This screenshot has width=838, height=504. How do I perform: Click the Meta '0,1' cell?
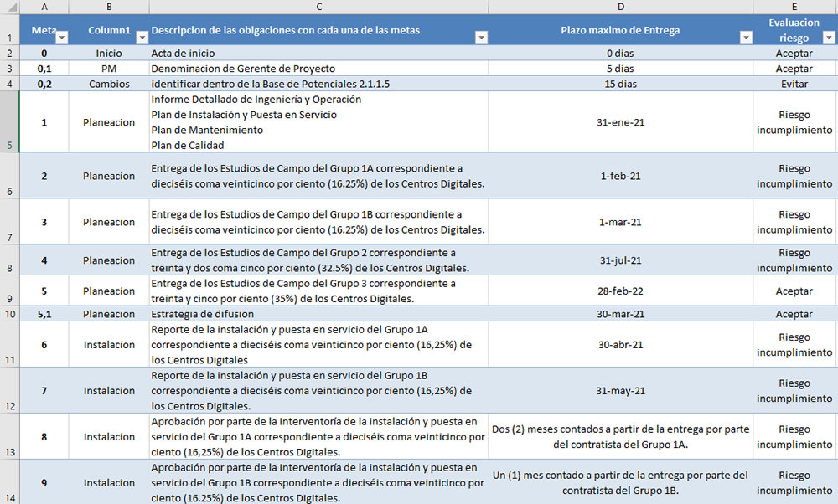44,69
